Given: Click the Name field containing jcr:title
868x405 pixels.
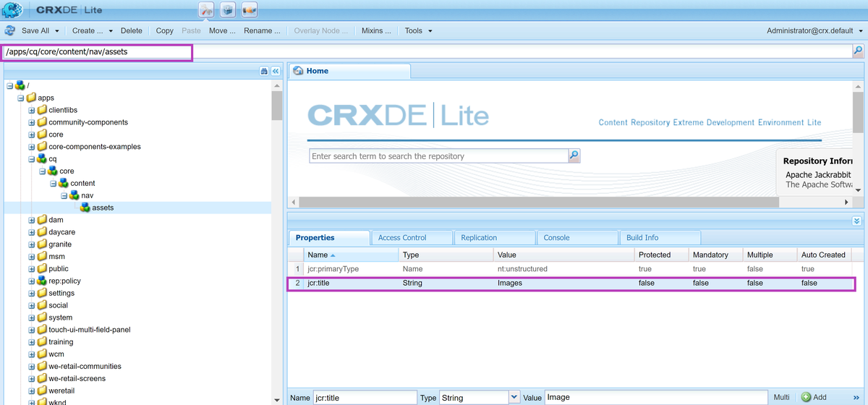Looking at the screenshot, I should point(365,397).
